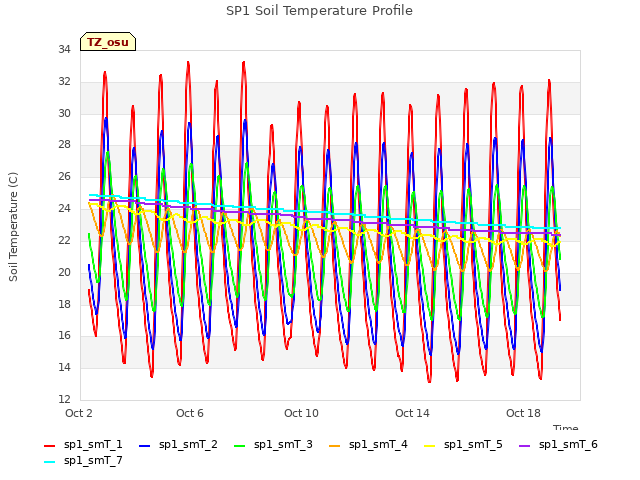The height and width of the screenshot is (480, 640).
Task: Toggle the sp1_smT_3 legend entry
Action: (273, 444)
